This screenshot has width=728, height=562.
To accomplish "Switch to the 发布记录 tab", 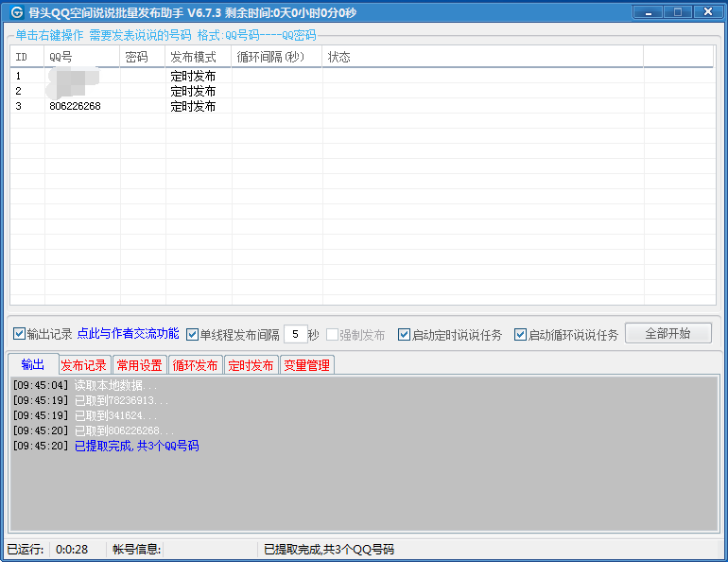I will [84, 365].
